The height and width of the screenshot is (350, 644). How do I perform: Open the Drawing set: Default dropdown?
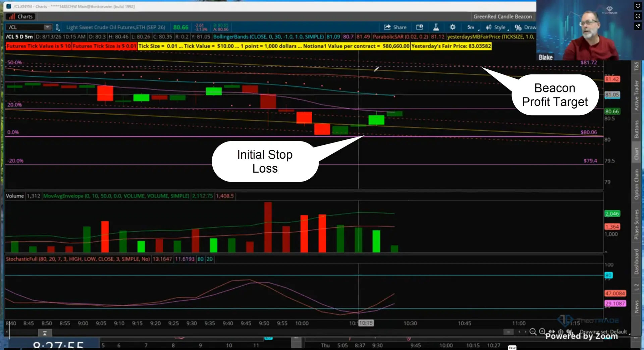point(605,332)
